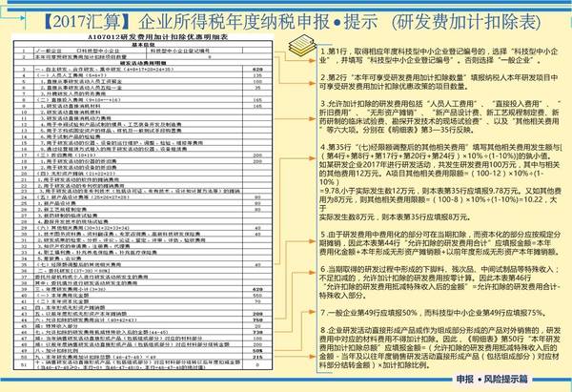Click the table heading A107012研发费用加计扣除优惠明细表
This screenshot has width=572, height=392.
coord(158,37)
